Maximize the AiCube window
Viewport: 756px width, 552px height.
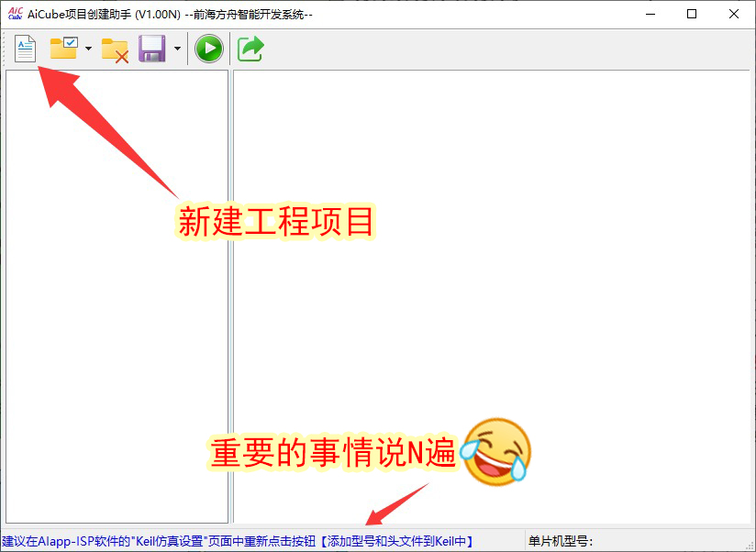692,14
